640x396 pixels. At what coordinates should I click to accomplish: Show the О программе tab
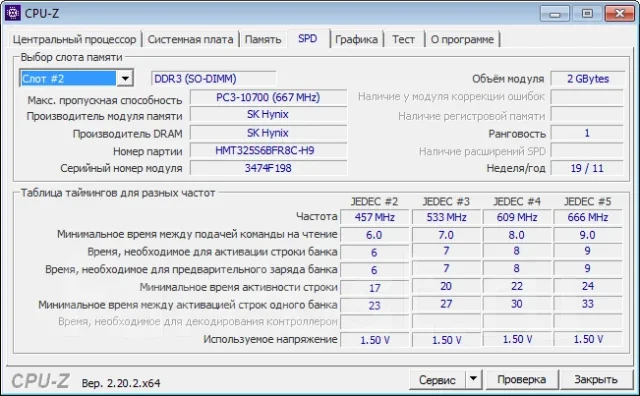tap(462, 40)
